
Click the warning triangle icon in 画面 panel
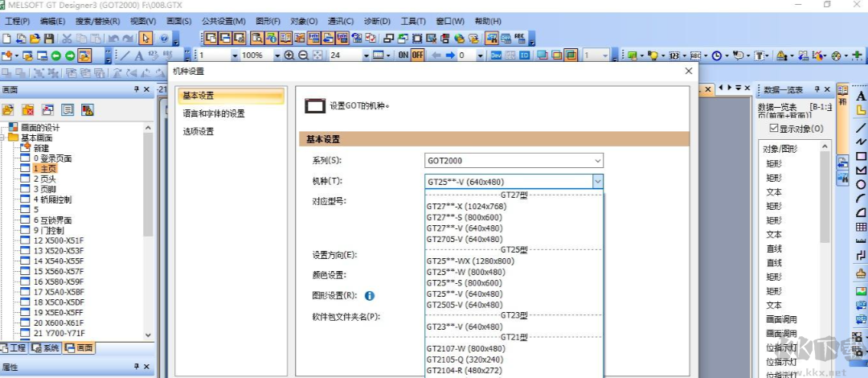pyautogui.click(x=87, y=109)
